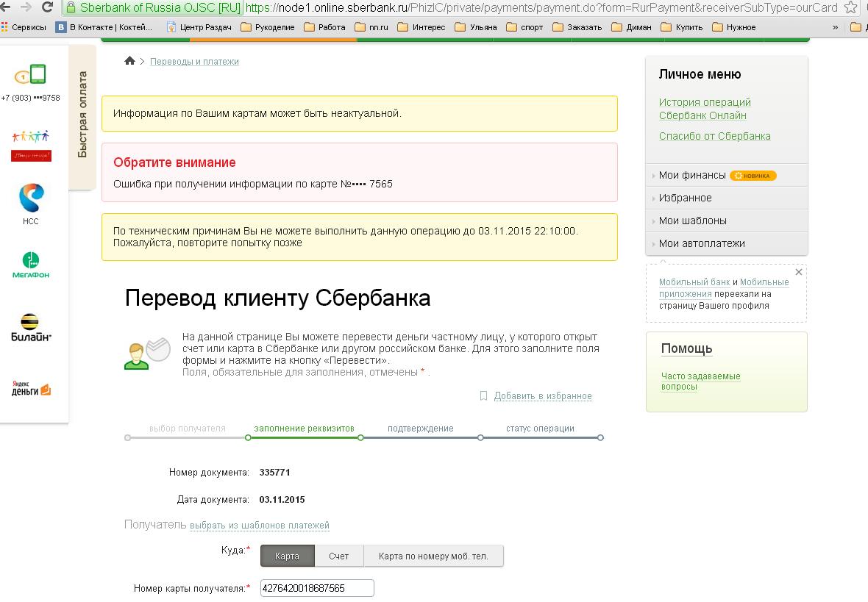Show more bookmarks with the » chevron

point(836,27)
